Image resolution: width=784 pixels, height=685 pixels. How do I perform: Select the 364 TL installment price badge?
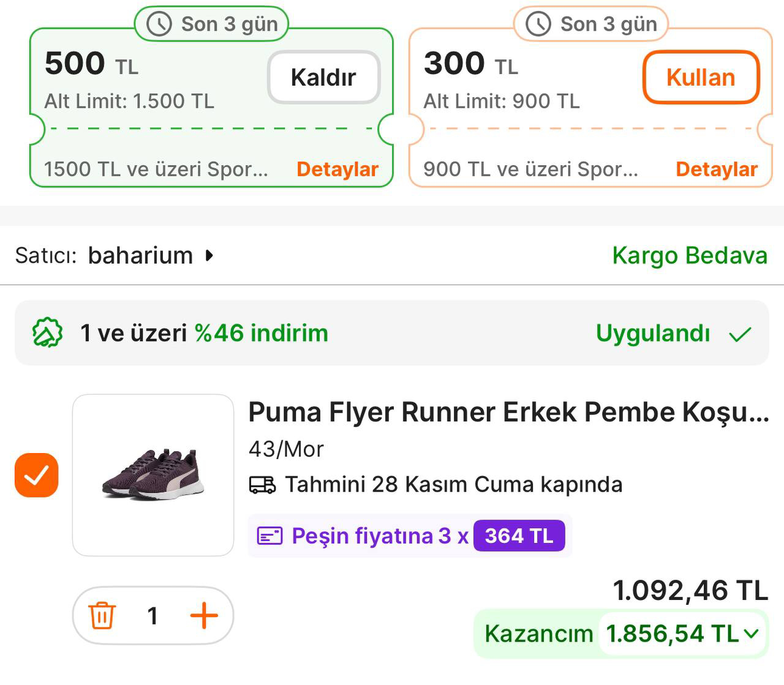(x=519, y=534)
